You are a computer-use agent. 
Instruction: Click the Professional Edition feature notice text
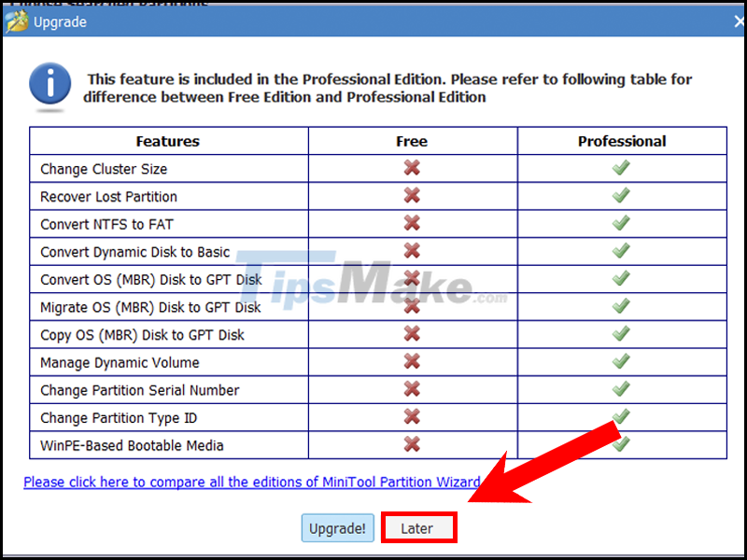pyautogui.click(x=388, y=88)
